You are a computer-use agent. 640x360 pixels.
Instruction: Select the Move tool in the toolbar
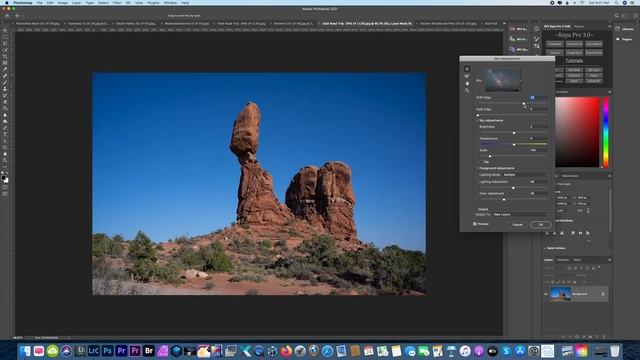[x=5, y=31]
